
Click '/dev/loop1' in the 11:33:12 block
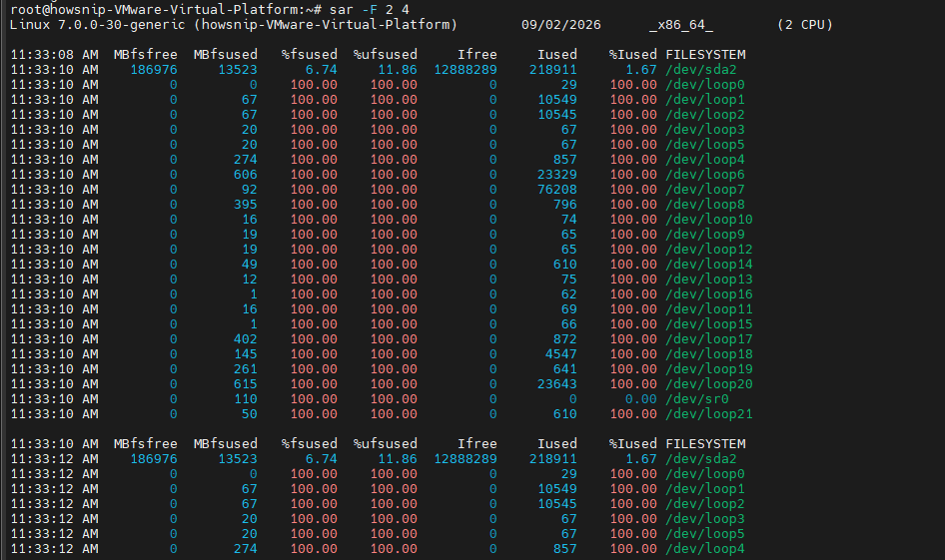coord(705,489)
